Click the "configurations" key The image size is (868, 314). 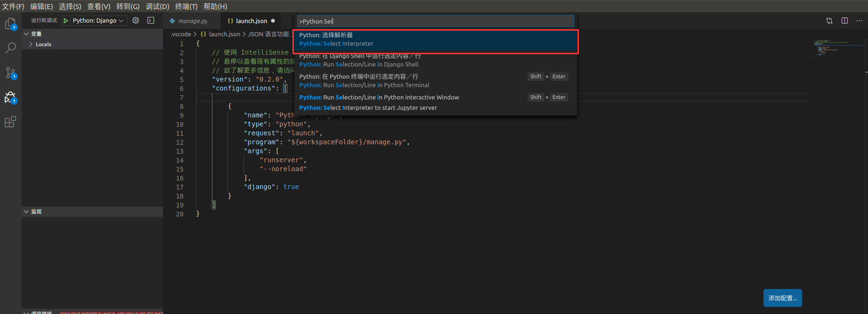(243, 88)
